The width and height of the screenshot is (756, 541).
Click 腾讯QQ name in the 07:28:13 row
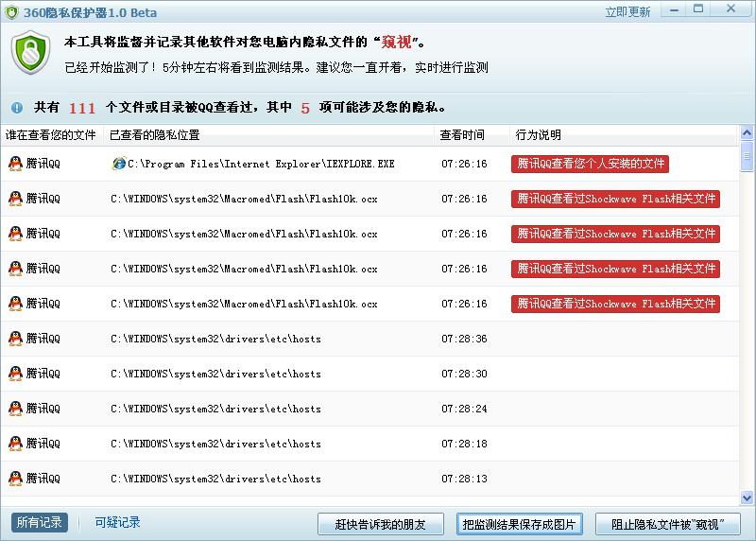click(43, 479)
